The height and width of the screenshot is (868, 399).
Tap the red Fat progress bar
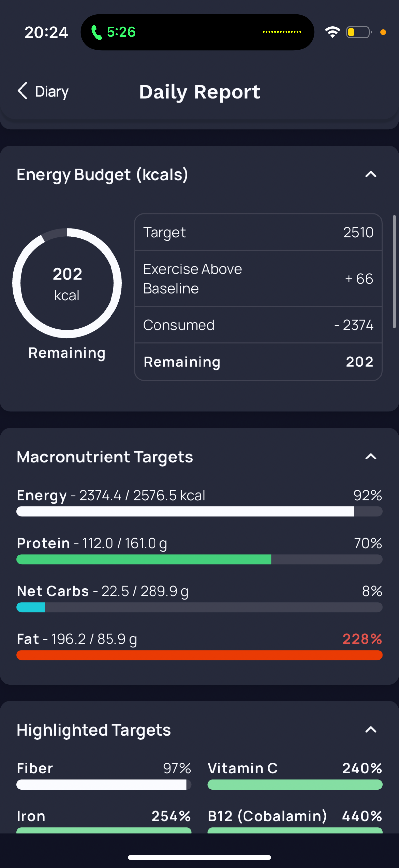(x=199, y=655)
